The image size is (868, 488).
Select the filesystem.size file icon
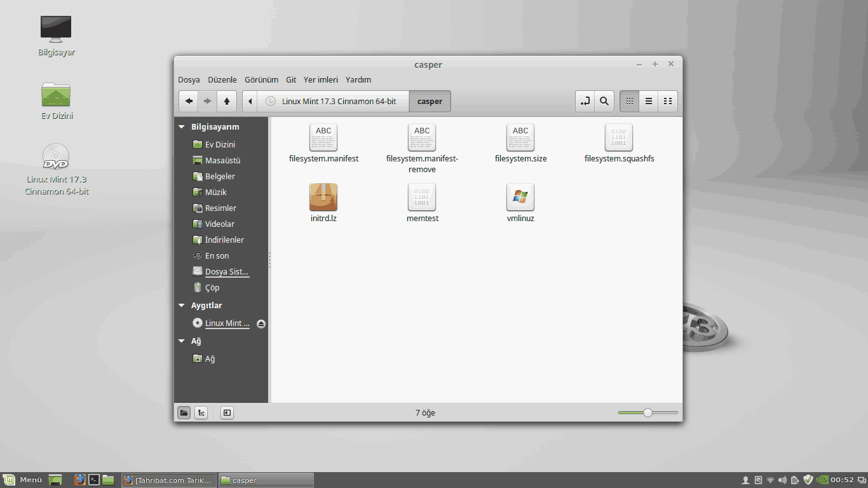pyautogui.click(x=520, y=137)
